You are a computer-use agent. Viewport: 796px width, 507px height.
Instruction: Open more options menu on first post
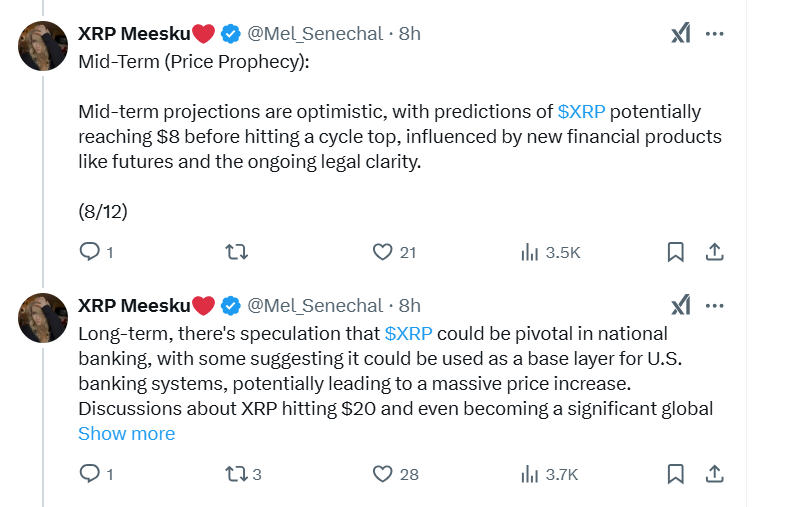pyautogui.click(x=715, y=33)
